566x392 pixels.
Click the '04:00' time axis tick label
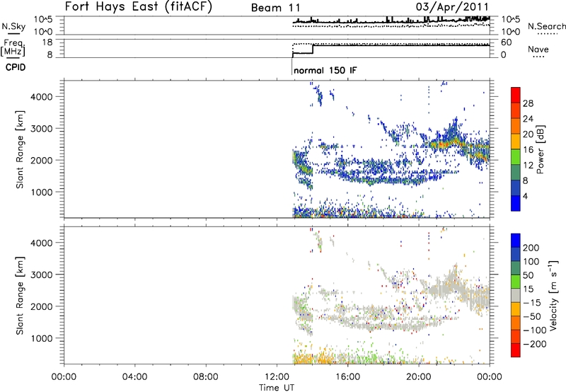click(x=134, y=377)
